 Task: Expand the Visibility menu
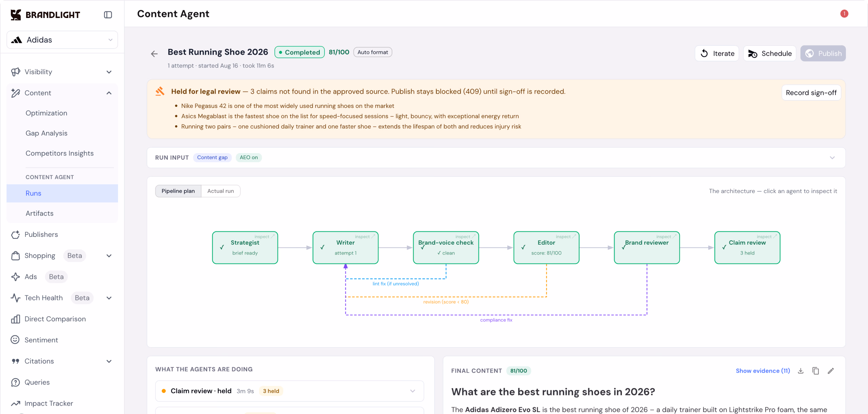coord(62,72)
